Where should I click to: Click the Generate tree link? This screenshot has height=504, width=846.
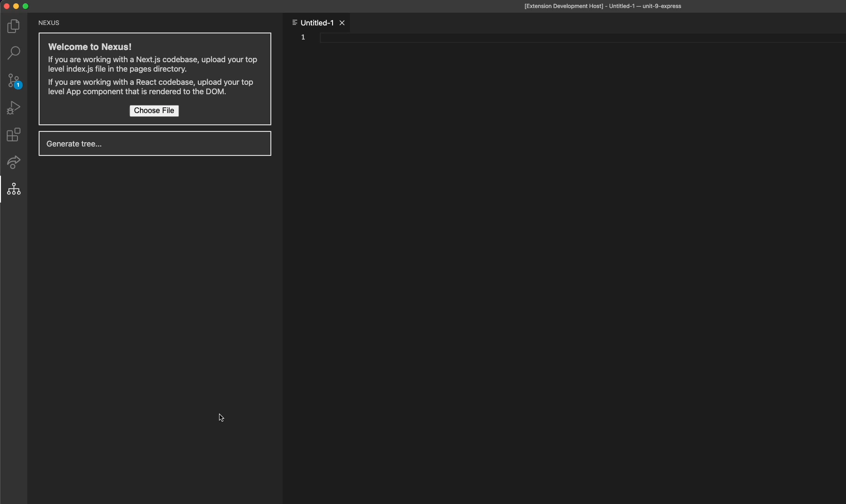(x=74, y=144)
